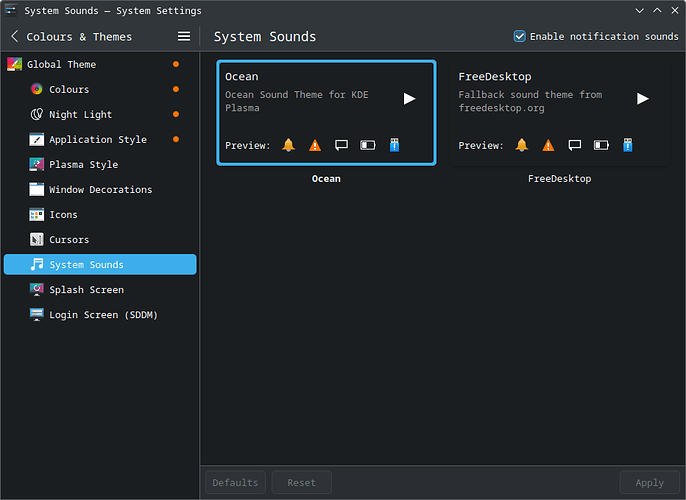Click the Defaults button
The height and width of the screenshot is (500, 686).
pyautogui.click(x=235, y=483)
